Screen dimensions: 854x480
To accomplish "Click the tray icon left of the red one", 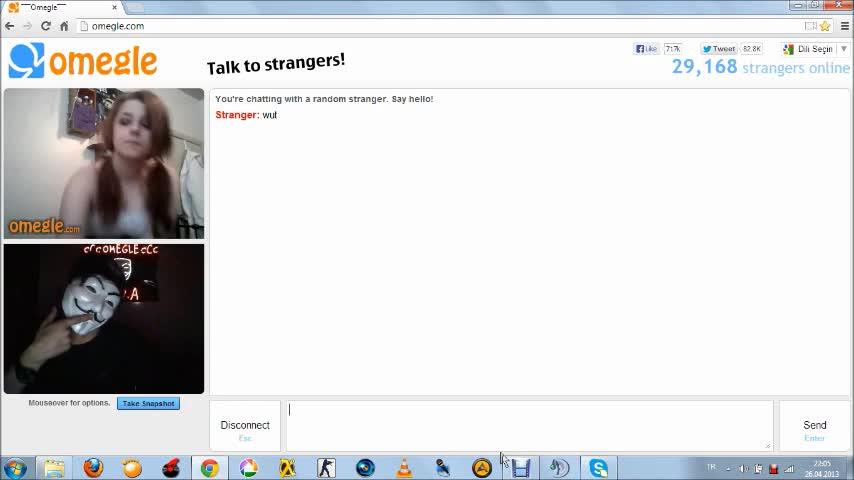I will [758, 469].
